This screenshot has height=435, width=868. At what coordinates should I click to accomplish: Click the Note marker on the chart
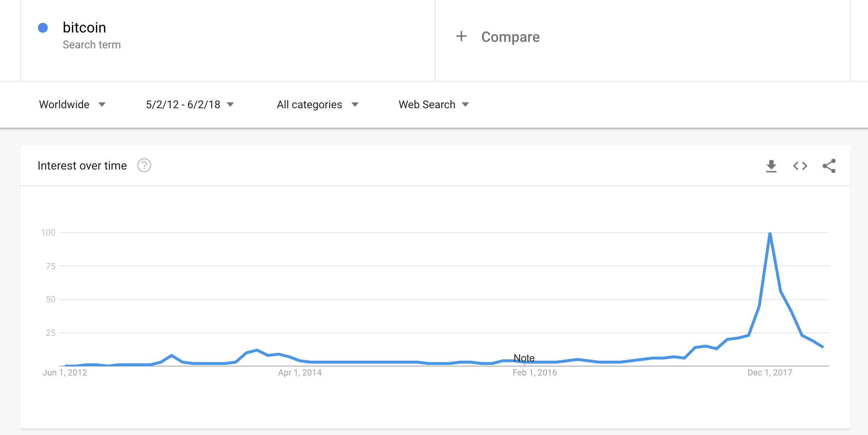(524, 358)
